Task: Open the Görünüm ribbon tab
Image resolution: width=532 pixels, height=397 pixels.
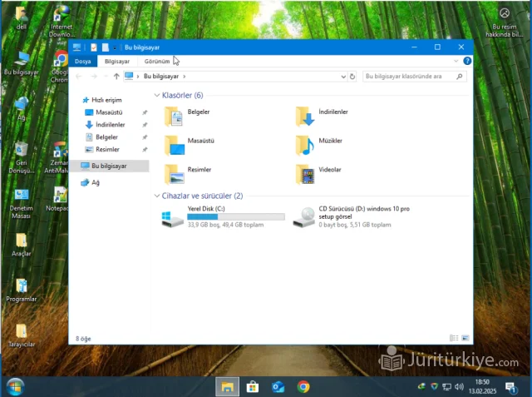Action: click(157, 61)
